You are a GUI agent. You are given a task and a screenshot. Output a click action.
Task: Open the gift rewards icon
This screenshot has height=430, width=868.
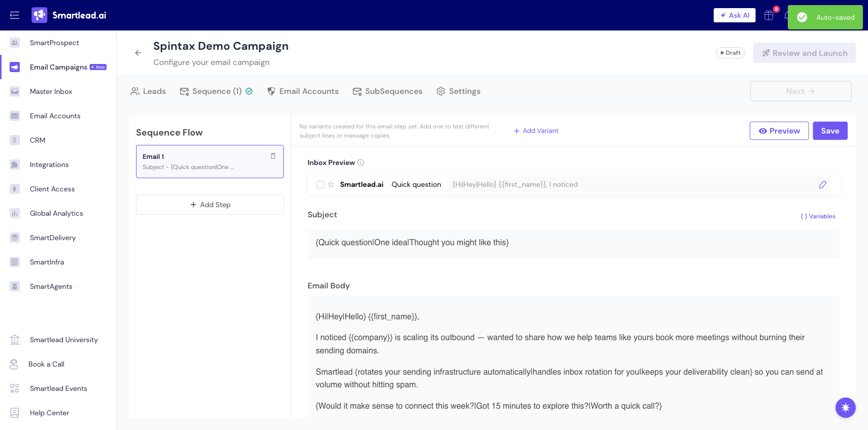(x=769, y=15)
